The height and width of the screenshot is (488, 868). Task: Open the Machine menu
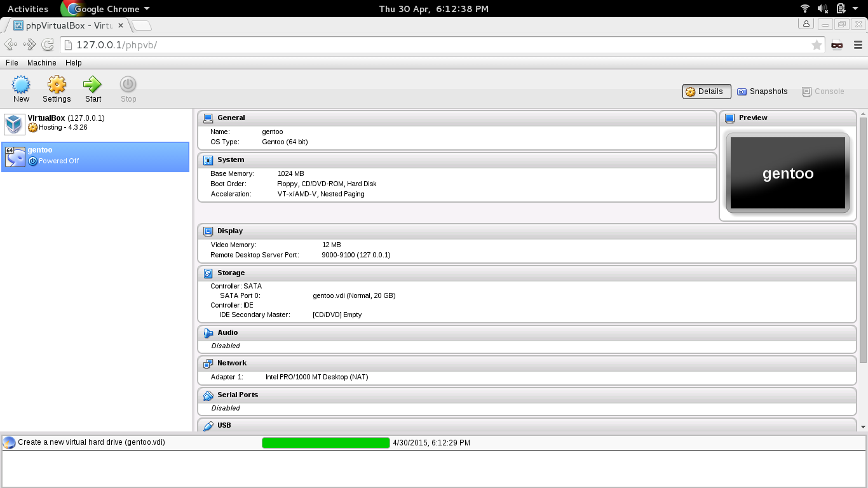click(42, 63)
